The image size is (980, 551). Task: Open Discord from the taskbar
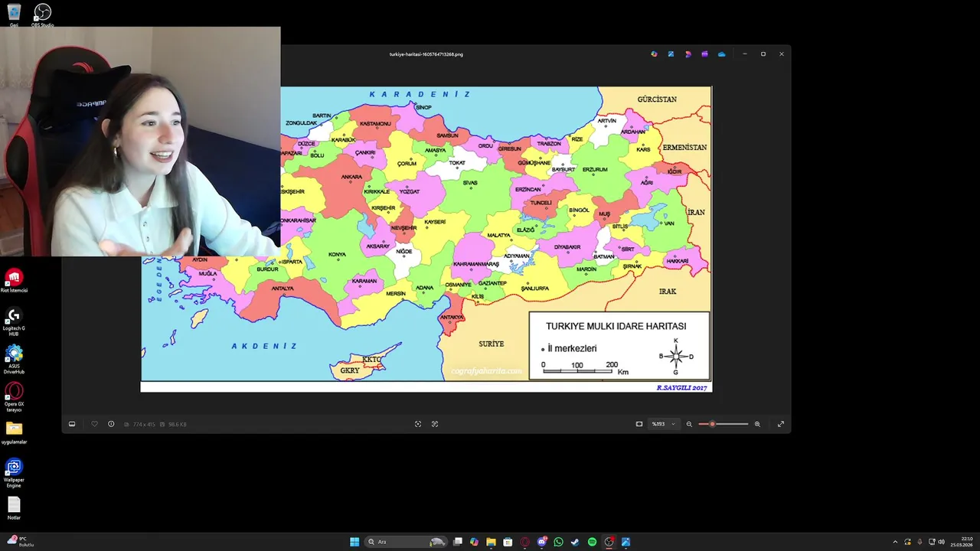point(542,542)
